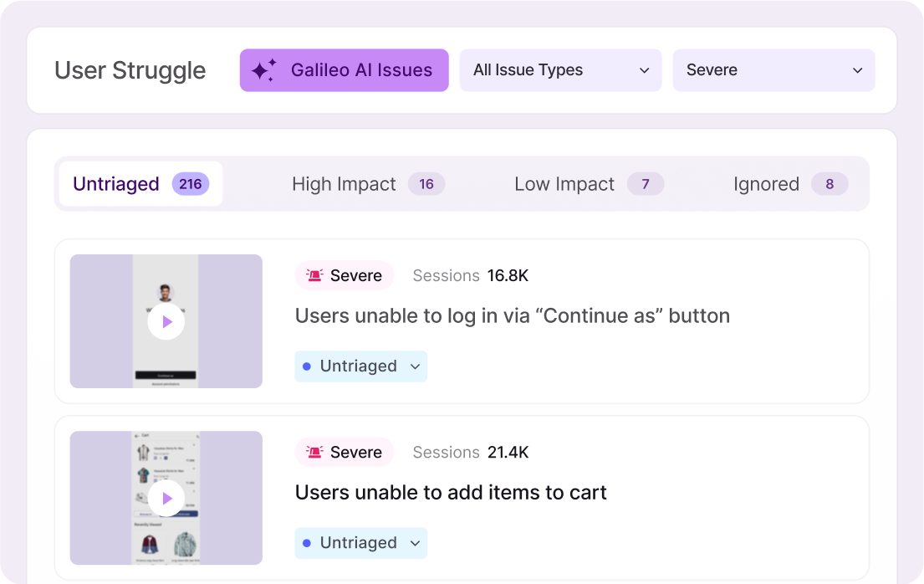Play the login issue session replay
Screen dimensions: 924x584
166,321
